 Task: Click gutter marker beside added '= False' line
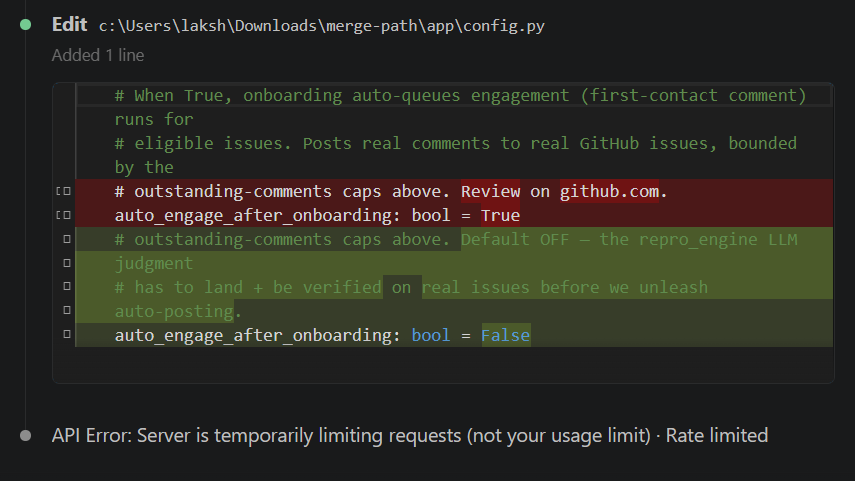67,334
